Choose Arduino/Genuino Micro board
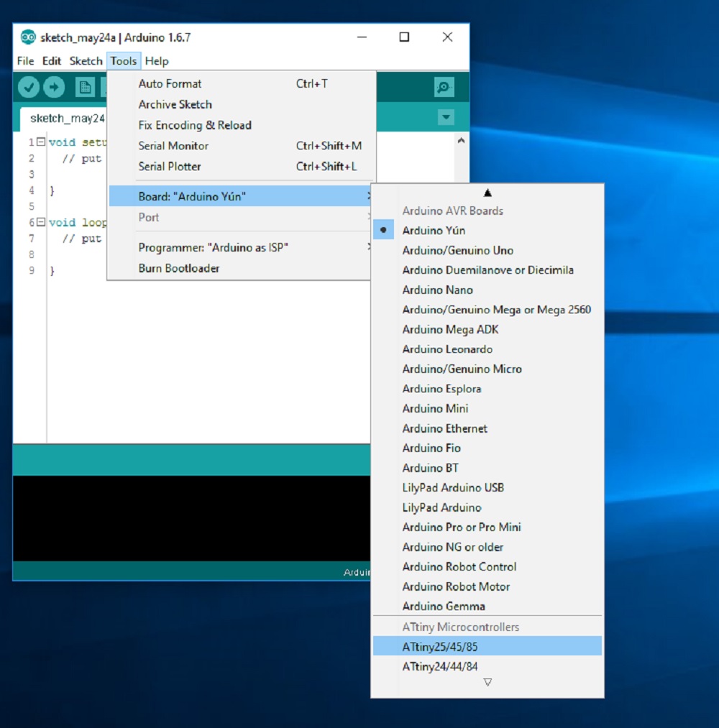 coord(487,369)
